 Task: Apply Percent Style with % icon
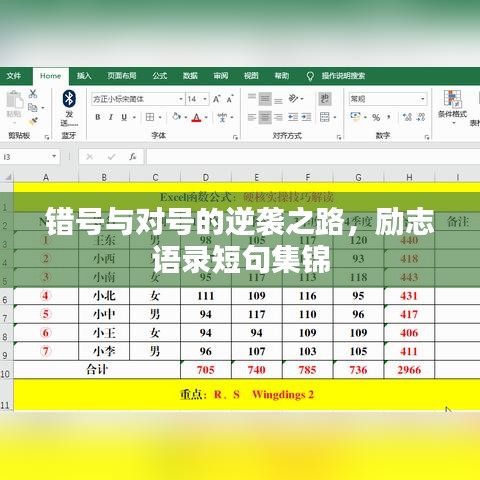[376, 117]
